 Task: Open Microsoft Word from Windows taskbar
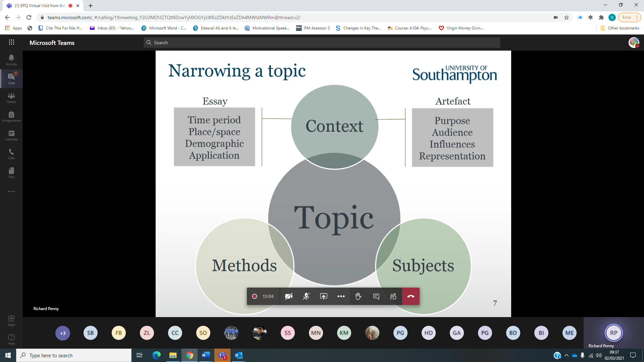(x=206, y=355)
